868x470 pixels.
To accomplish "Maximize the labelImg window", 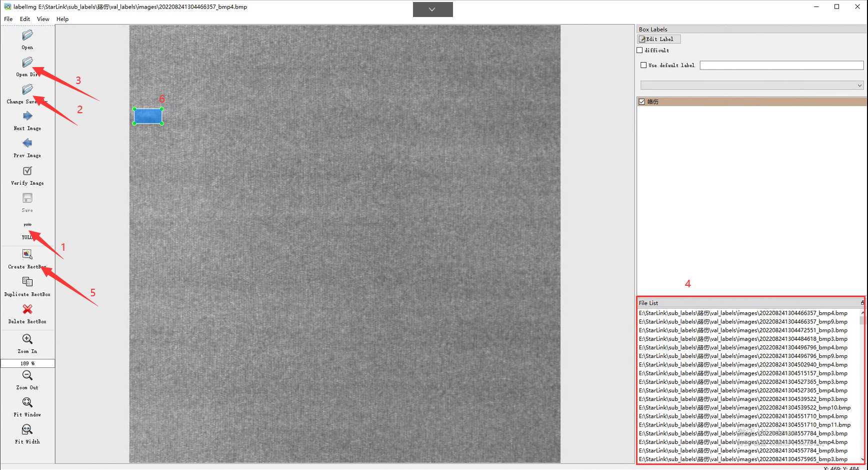I will (836, 7).
